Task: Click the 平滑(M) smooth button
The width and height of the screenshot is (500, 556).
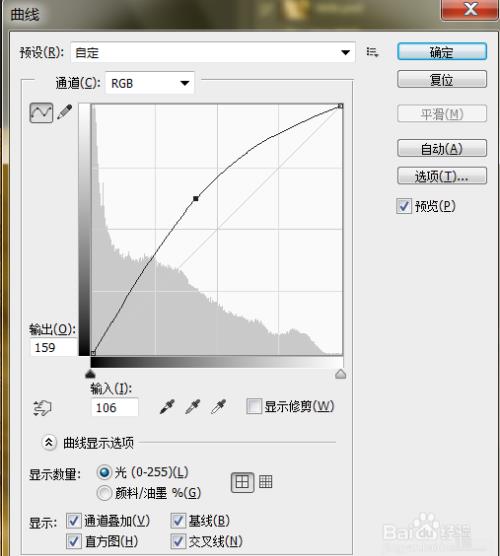Action: point(442,114)
